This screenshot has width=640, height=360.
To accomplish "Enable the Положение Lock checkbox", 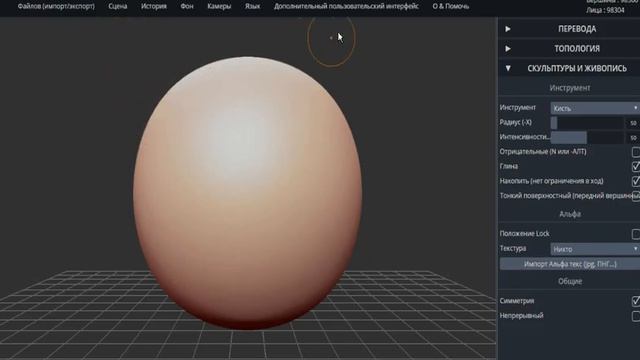I will tap(636, 234).
